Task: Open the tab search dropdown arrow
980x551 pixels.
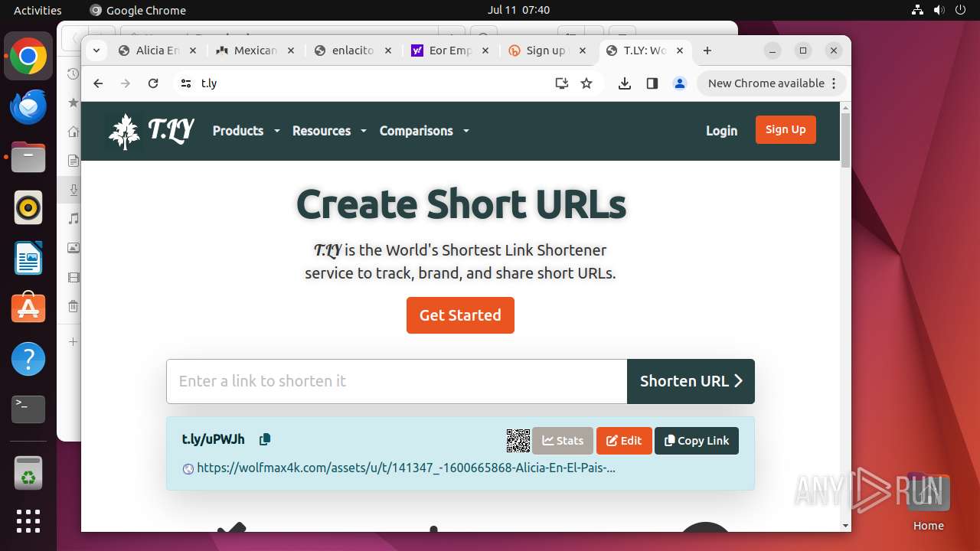Action: [x=96, y=51]
